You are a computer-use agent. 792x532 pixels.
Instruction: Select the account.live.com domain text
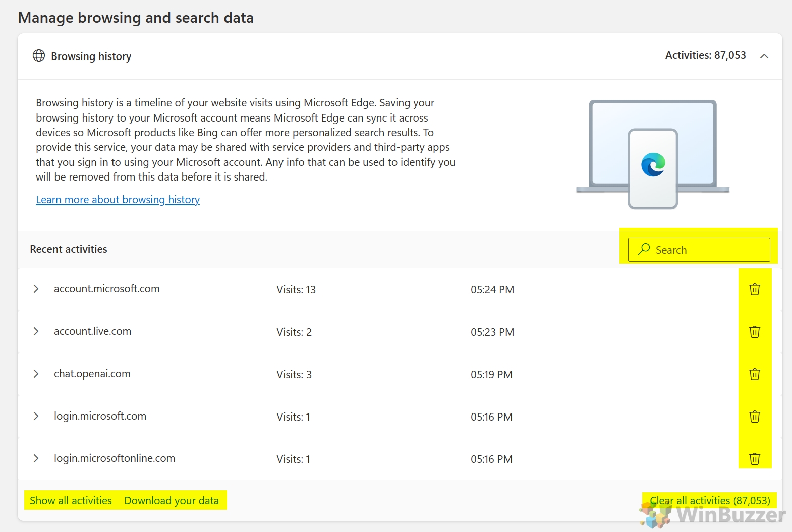coord(93,331)
